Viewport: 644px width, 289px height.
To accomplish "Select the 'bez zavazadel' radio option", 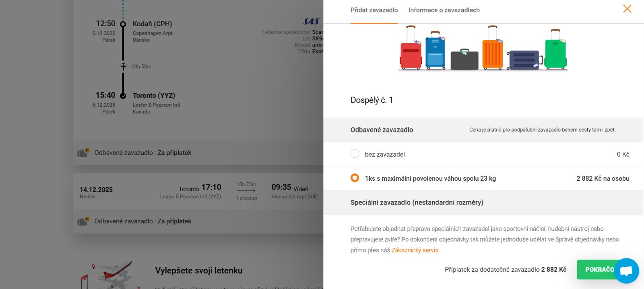I will tap(355, 154).
